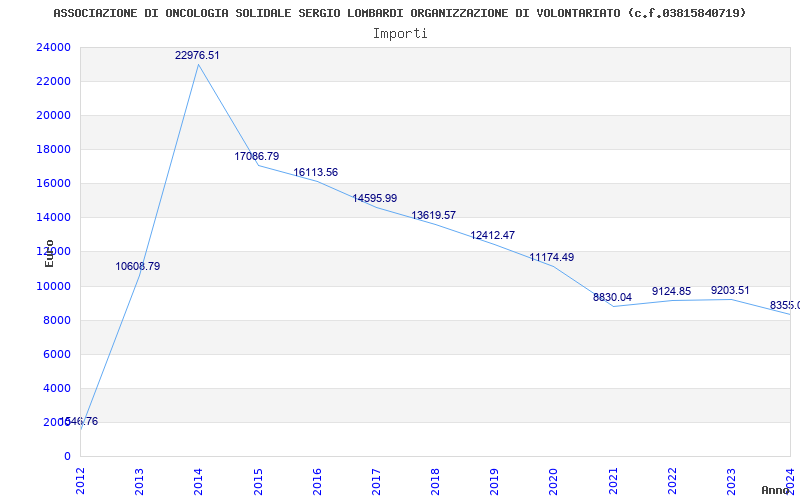Click the 12412.47 data label

493,235
